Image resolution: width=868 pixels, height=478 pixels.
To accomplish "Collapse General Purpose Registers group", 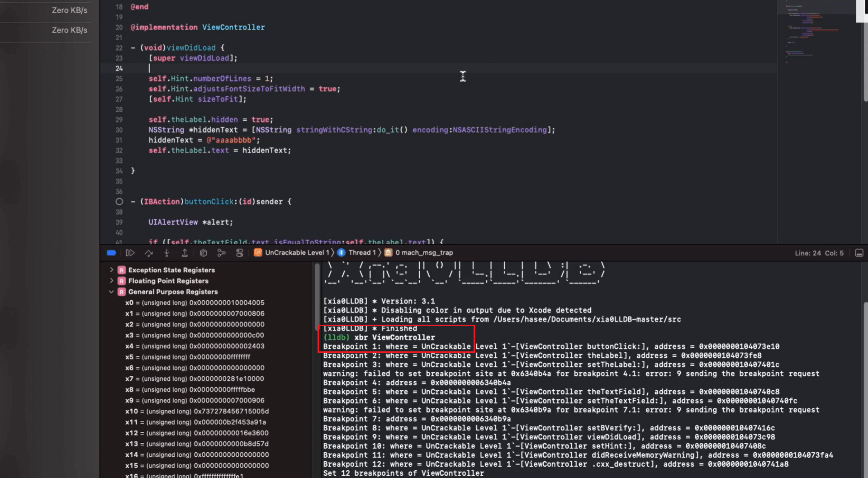I will pos(112,292).
